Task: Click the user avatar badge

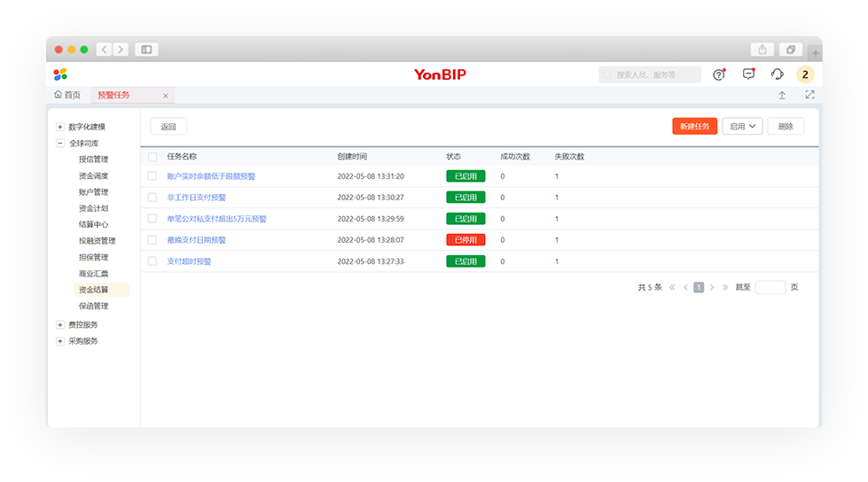Action: point(805,74)
